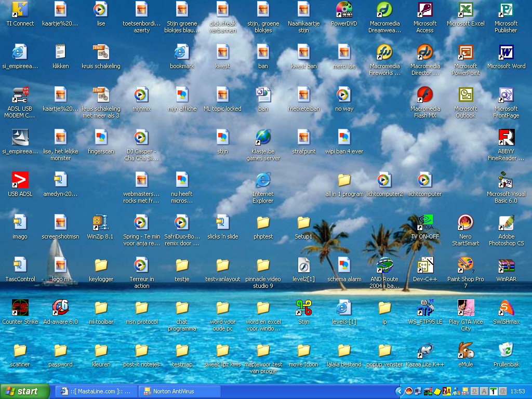Open the Microsoft Excel shortcut
The width and height of the screenshot is (532, 399).
465,10
